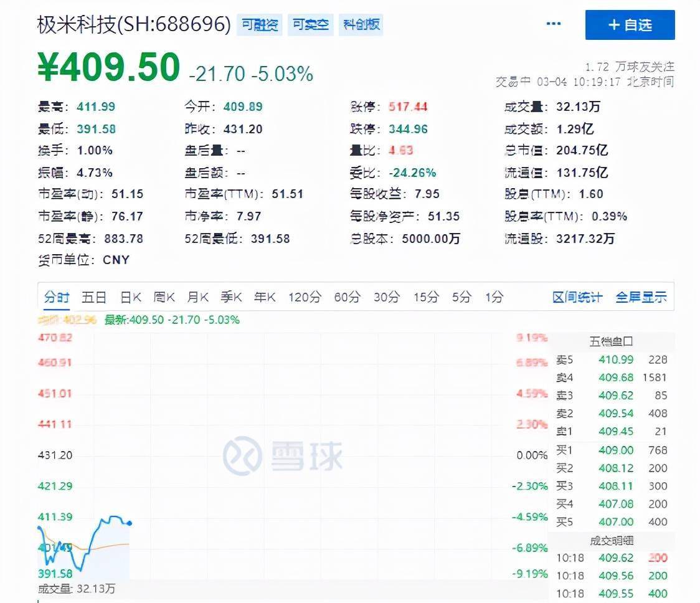Select the 卖1 ask price 409.45
700x603 pixels.
coord(616,431)
